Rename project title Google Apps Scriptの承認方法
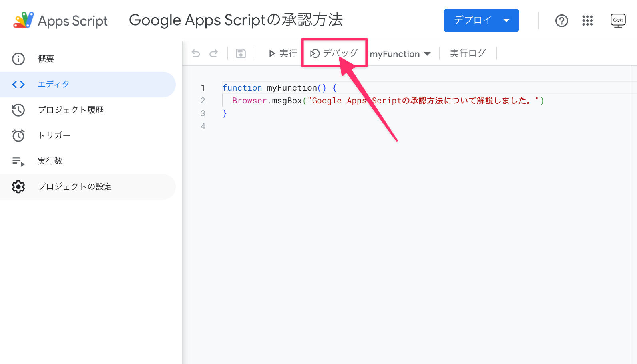This screenshot has width=637, height=364. pyautogui.click(x=236, y=20)
